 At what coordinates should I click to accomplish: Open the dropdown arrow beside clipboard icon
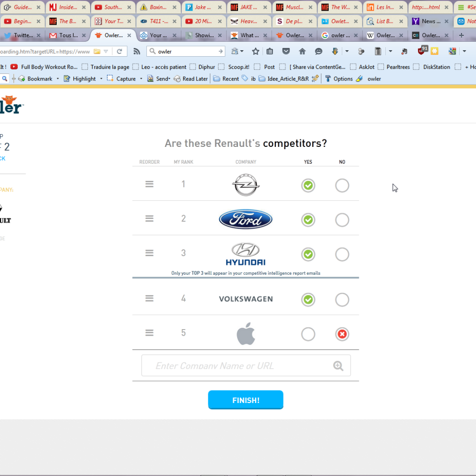(390, 51)
